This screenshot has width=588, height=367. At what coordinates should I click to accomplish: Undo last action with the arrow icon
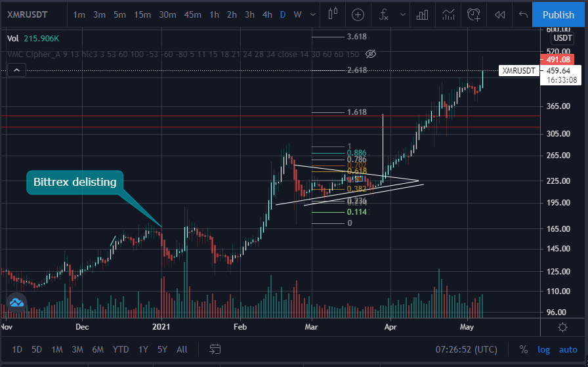tap(523, 14)
